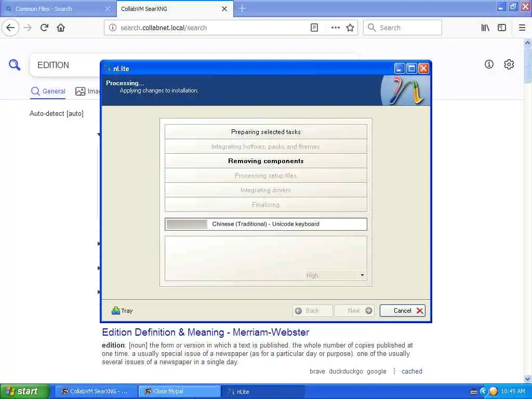
Task: Switch to Close Mypal taskbar item
Action: pos(179,392)
